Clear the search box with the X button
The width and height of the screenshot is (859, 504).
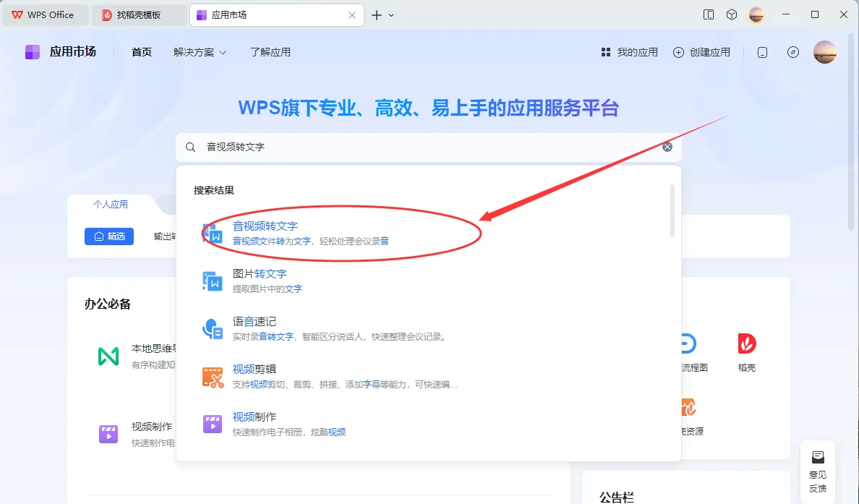(667, 146)
